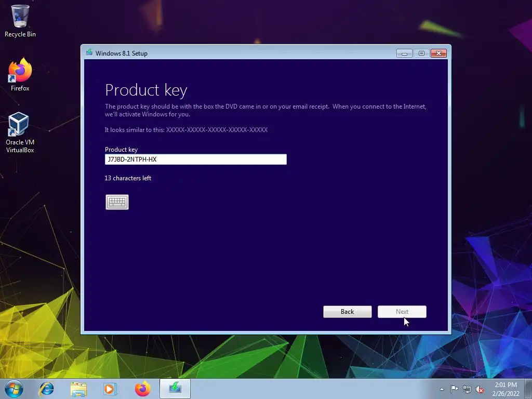Launch Internet Explorer from taskbar
This screenshot has width=532, height=399.
pos(46,389)
